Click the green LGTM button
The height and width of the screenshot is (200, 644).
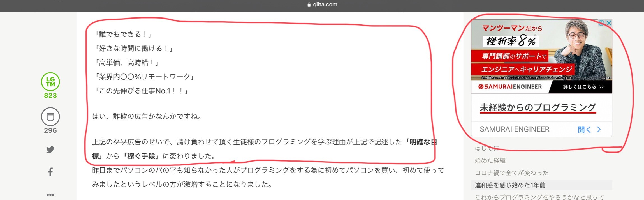coord(50,82)
